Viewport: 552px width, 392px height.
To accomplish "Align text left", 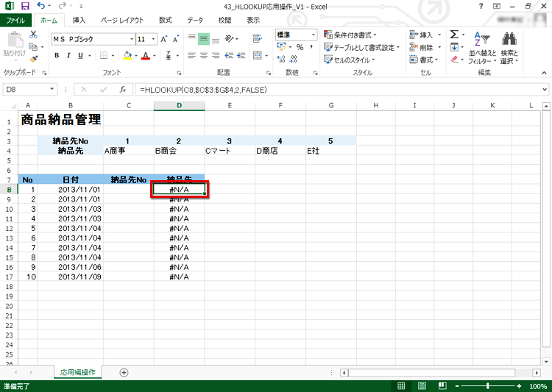I will (192, 55).
